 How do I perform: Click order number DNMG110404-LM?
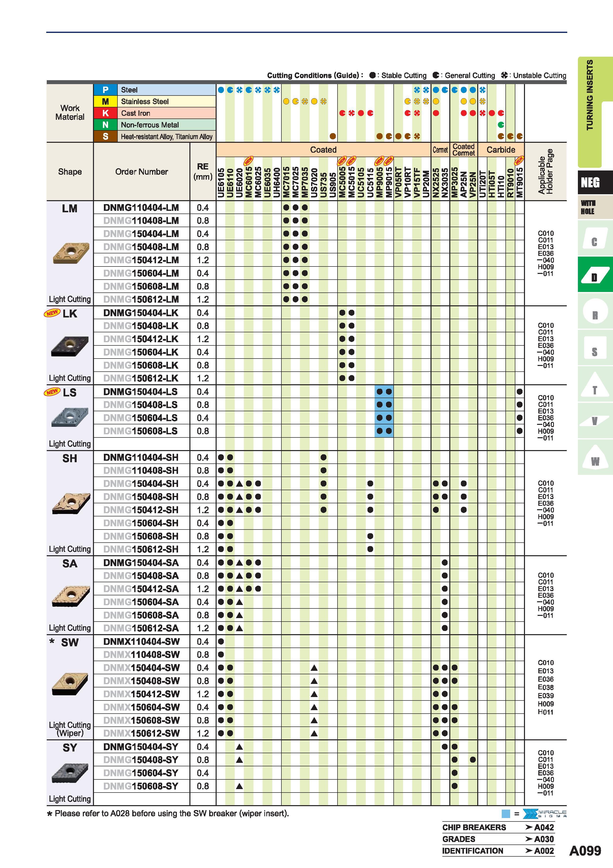pos(141,208)
